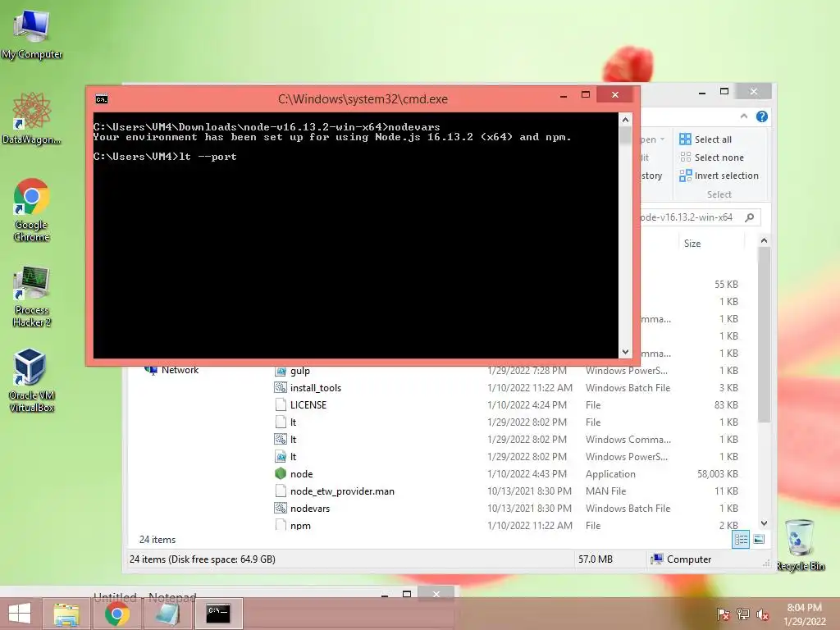This screenshot has width=840, height=630.
Task: Open Chrome from the taskbar
Action: (x=116, y=614)
